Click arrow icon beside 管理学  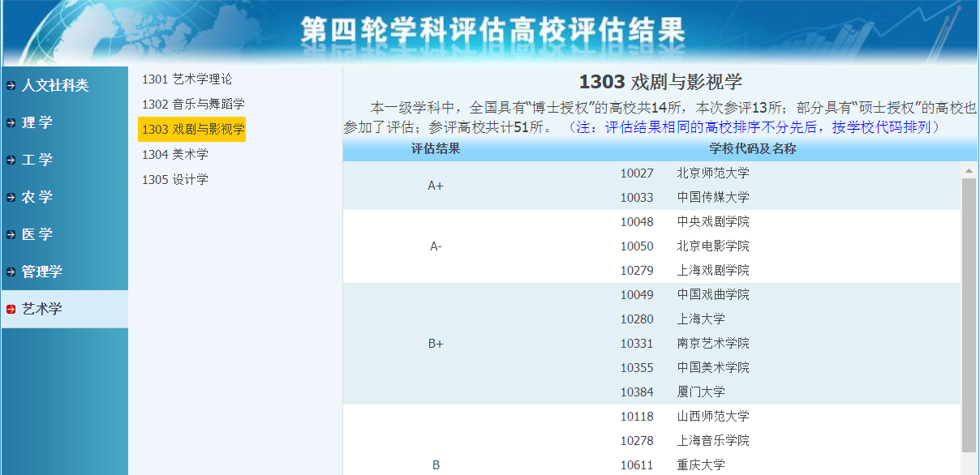(11, 272)
